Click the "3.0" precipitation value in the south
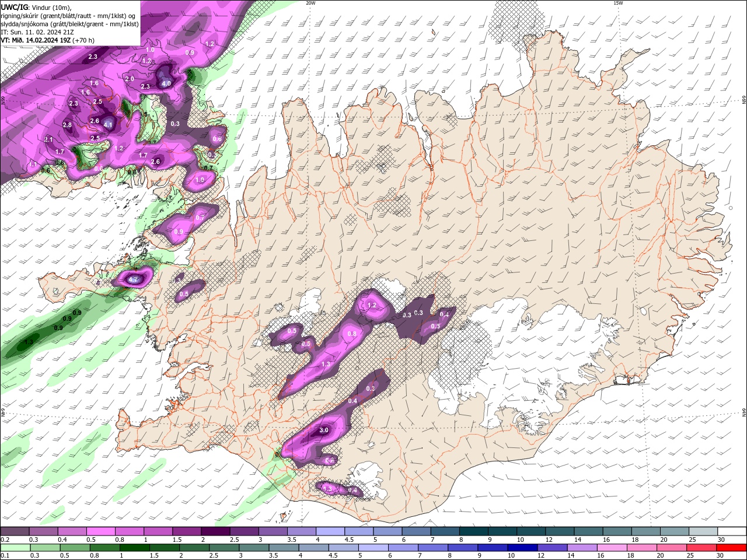Screen dimensions: 747x560 point(324,430)
